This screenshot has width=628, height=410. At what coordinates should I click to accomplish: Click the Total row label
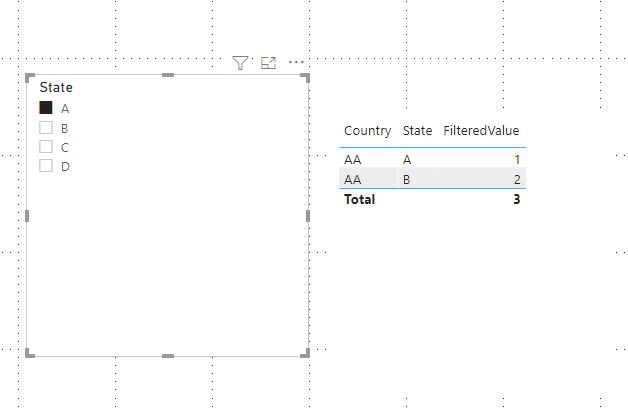tap(359, 199)
